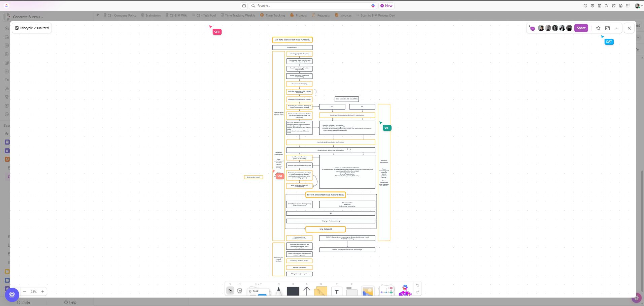Click the pin icon before tabs
Screen dimensions: 644x306
98,15
